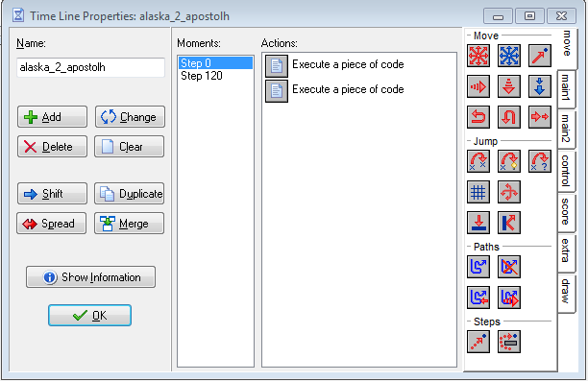
Task: Switch to the draw tab
Action: (x=566, y=292)
